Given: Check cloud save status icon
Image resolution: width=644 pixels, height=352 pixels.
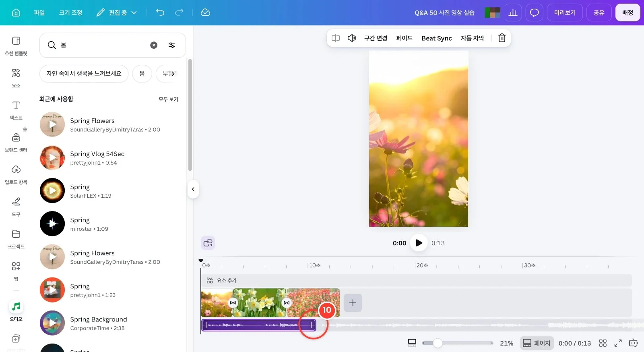Looking at the screenshot, I should pyautogui.click(x=205, y=12).
